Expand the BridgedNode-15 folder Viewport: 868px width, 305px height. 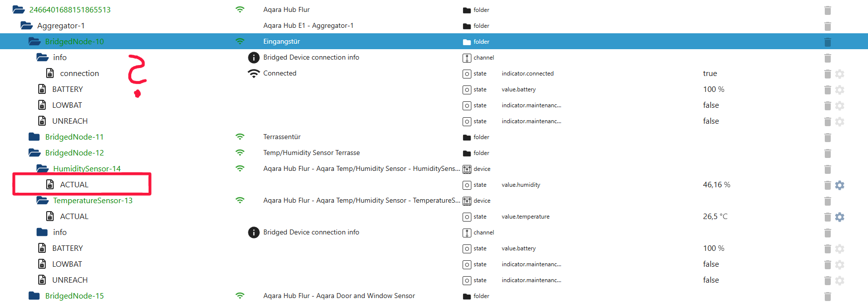(34, 296)
